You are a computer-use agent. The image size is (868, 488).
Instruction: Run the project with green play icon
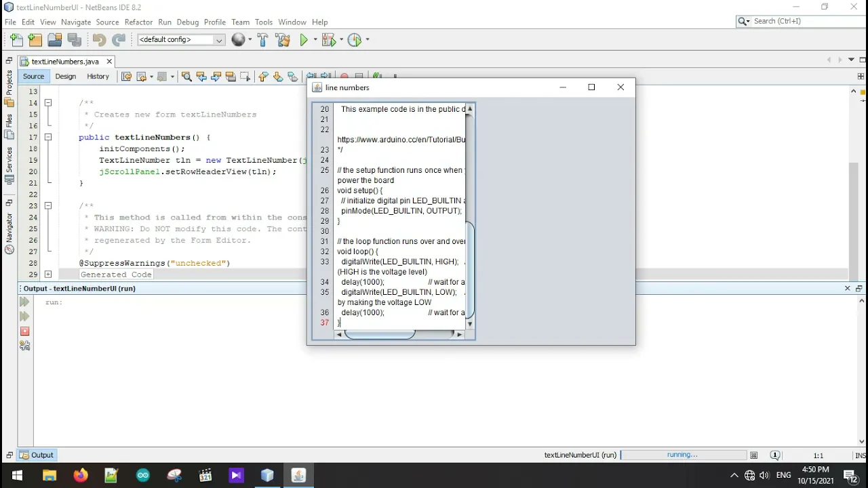coord(304,40)
